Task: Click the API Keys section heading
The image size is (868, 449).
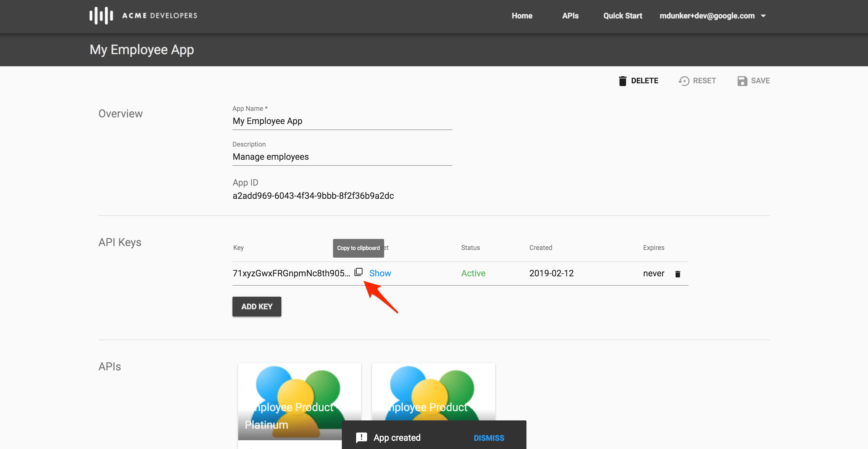Action: pos(120,242)
